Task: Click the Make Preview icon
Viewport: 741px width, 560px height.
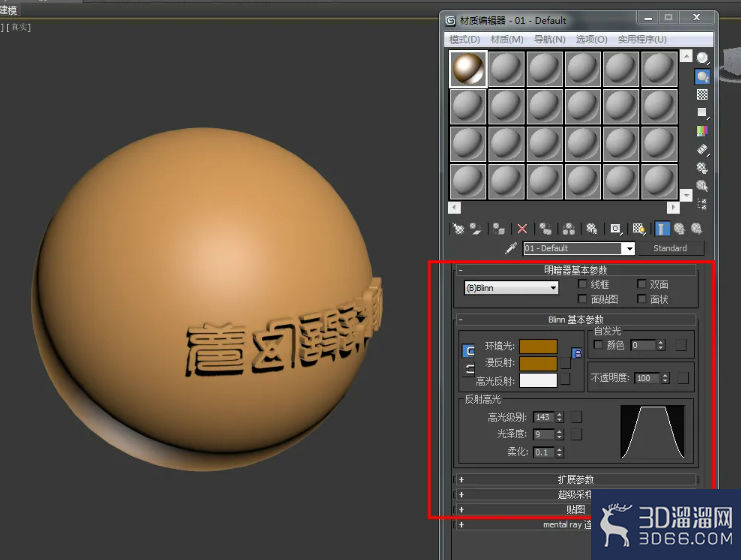Action: point(703,149)
